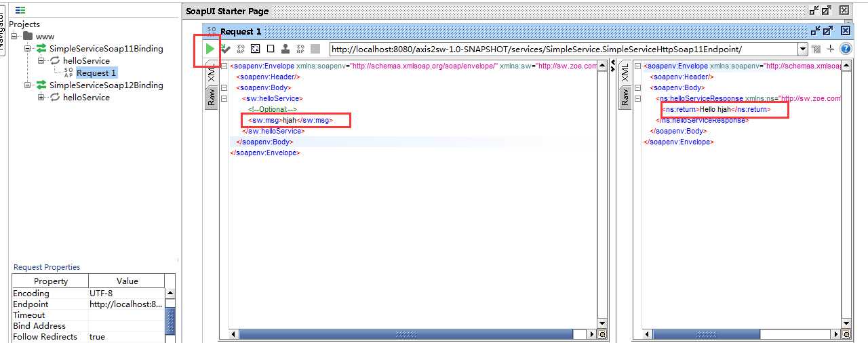Click the Property column header
868x343 pixels.
coord(51,281)
